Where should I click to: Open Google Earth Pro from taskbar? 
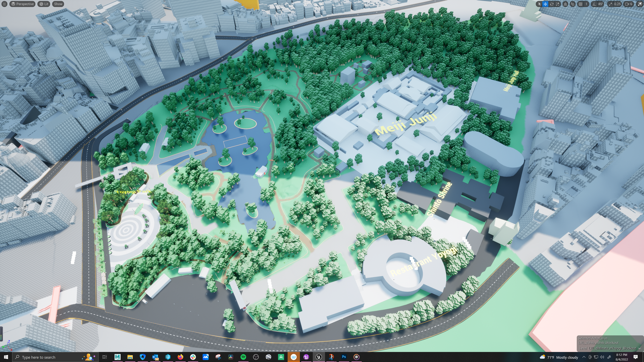[268, 357]
